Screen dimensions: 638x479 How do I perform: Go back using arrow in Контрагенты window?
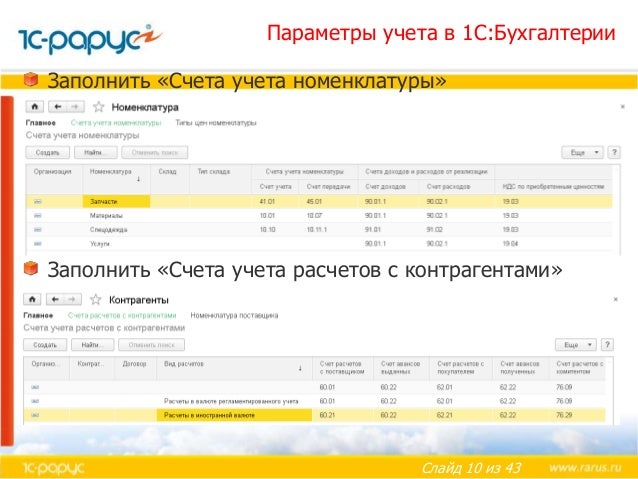point(55,300)
